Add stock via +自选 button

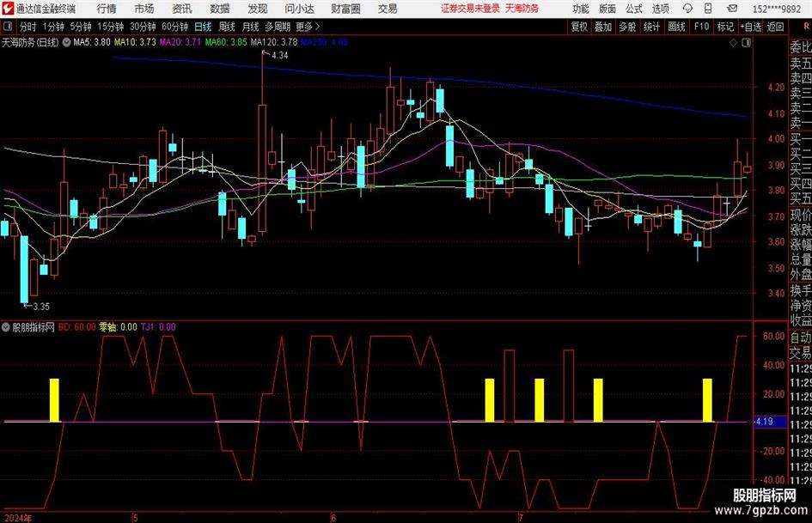click(751, 27)
